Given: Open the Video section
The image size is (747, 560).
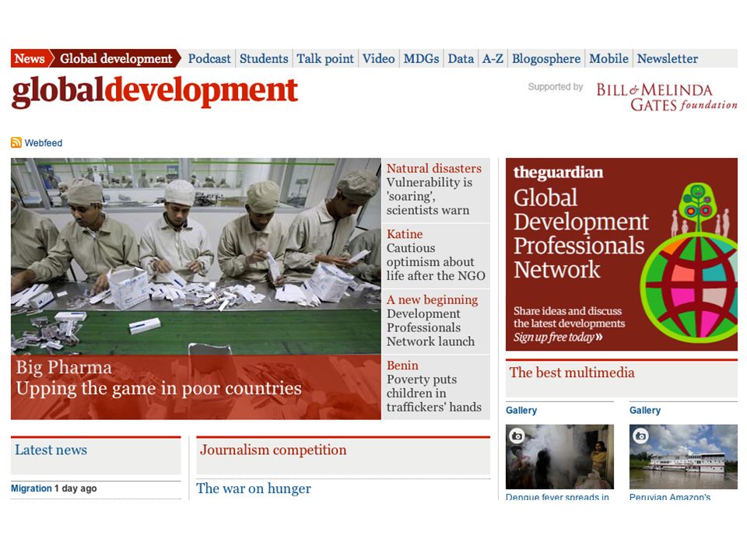Looking at the screenshot, I should (x=378, y=58).
